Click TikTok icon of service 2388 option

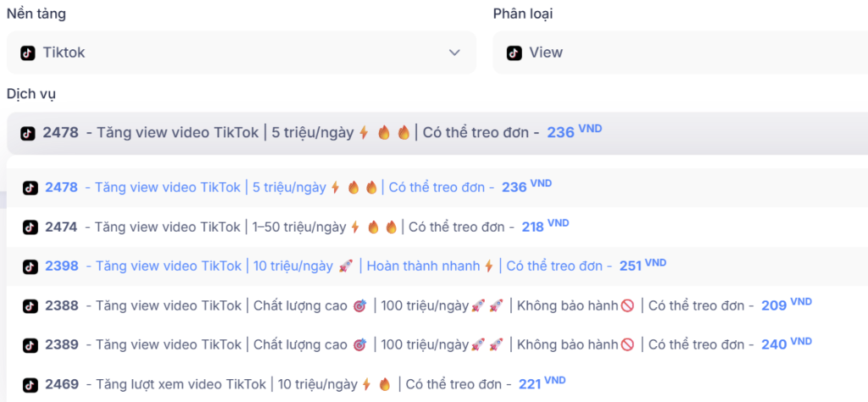click(30, 305)
